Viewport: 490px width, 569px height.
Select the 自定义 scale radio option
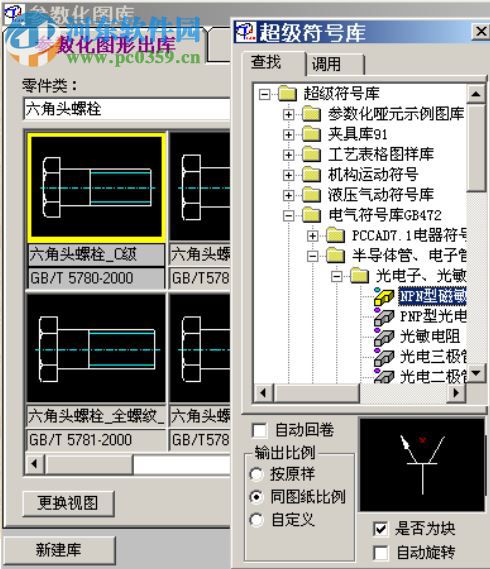tap(257, 520)
